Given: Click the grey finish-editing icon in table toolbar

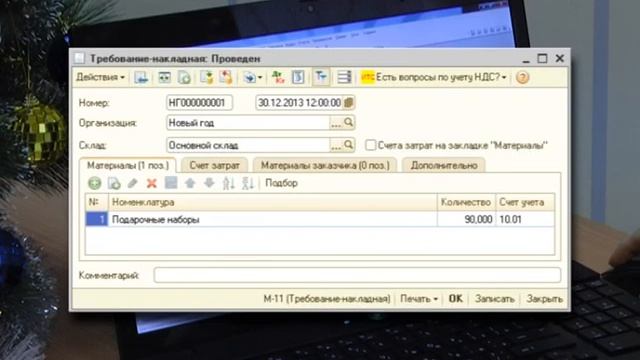Looking at the screenshot, I should (171, 183).
